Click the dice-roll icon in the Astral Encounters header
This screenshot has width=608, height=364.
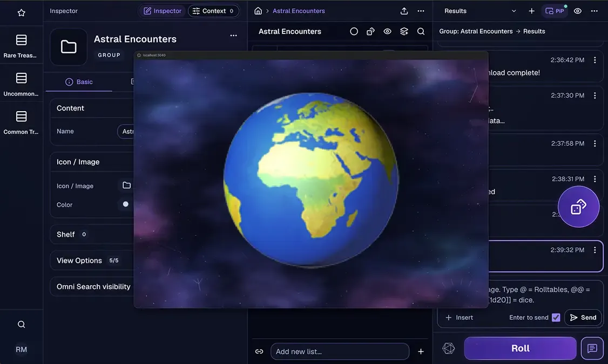371,31
